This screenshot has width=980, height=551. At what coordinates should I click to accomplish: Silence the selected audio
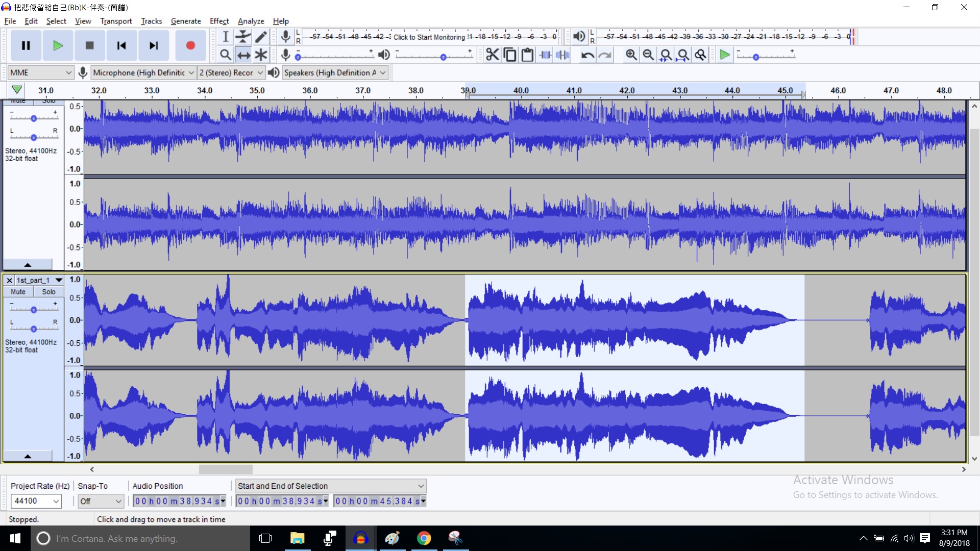tap(562, 55)
